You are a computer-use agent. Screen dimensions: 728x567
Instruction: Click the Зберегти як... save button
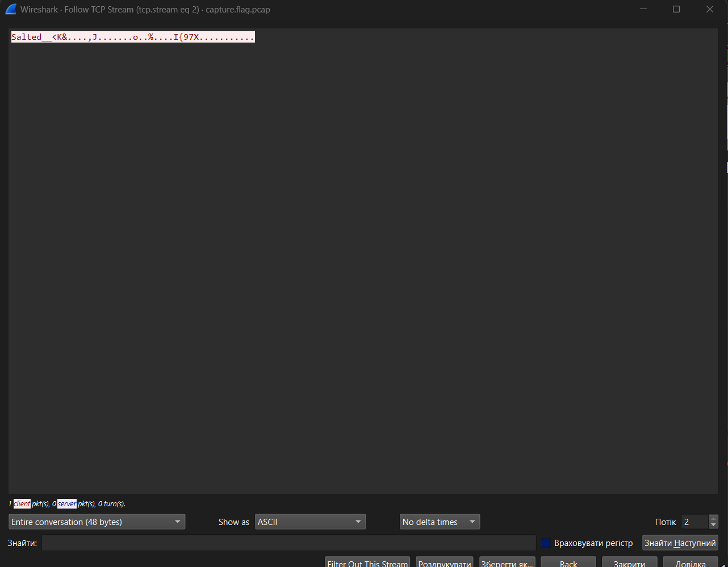[x=507, y=562]
